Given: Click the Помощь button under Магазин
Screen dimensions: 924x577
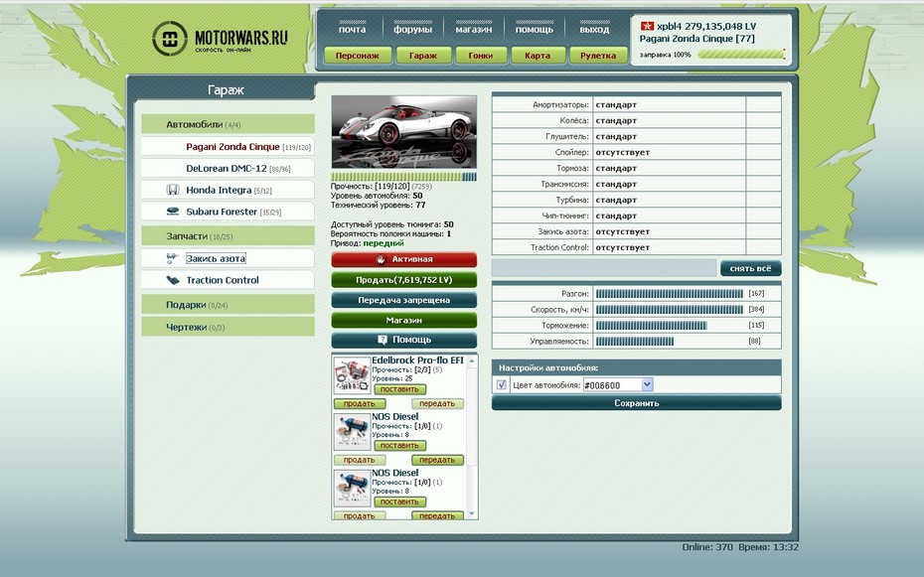Looking at the screenshot, I should (403, 340).
